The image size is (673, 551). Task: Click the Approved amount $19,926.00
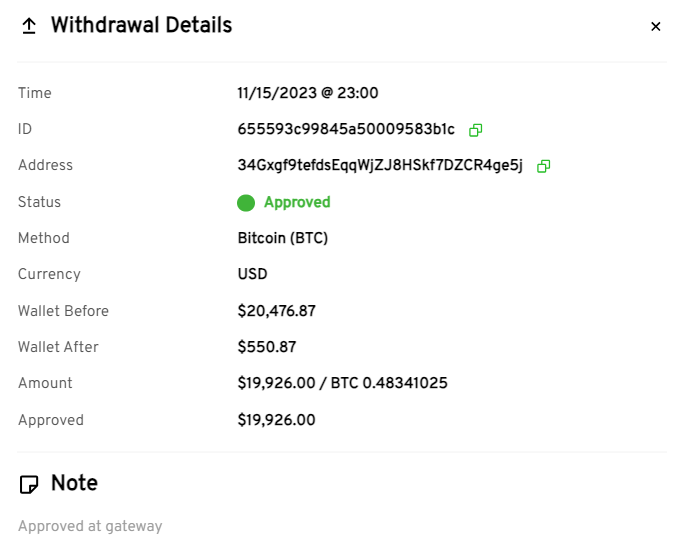pos(277,420)
